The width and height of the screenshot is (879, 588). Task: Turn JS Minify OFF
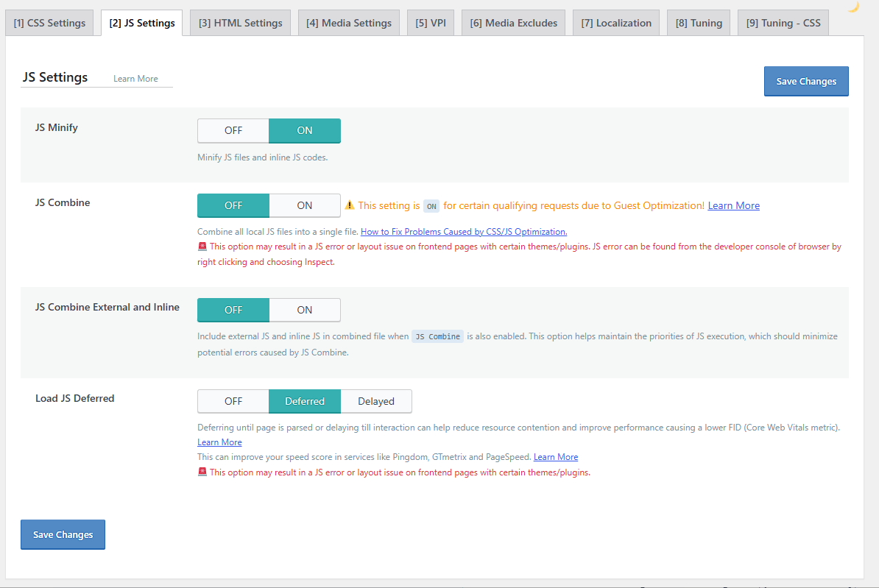233,130
